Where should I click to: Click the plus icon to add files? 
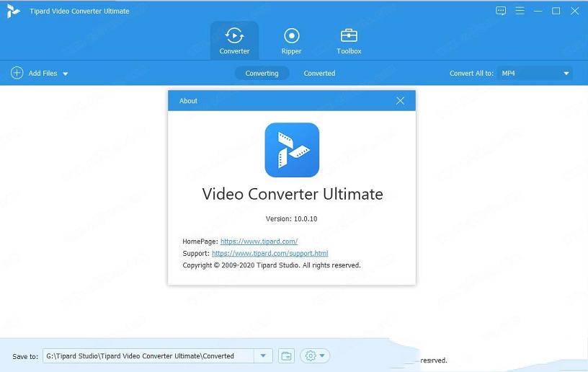pos(17,73)
